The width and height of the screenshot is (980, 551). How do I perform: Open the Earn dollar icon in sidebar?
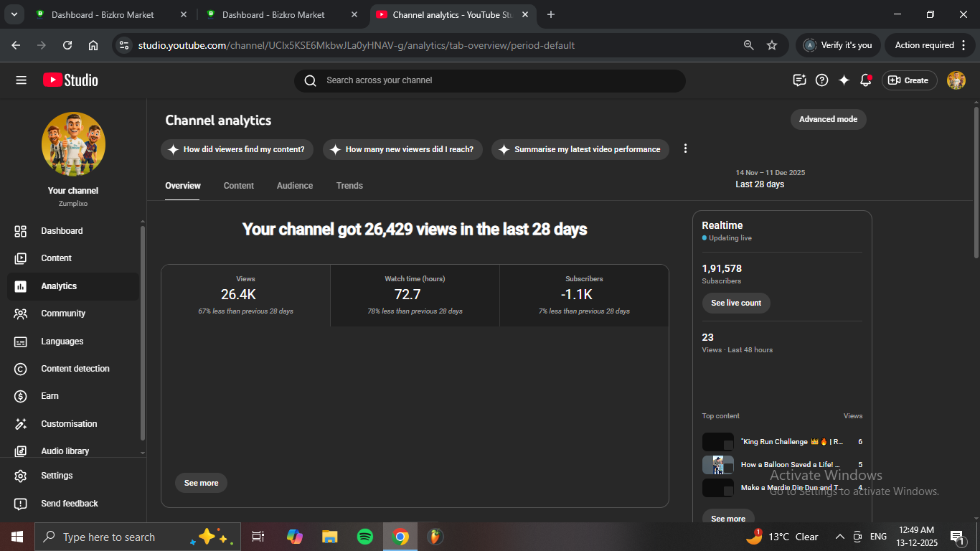coord(21,396)
